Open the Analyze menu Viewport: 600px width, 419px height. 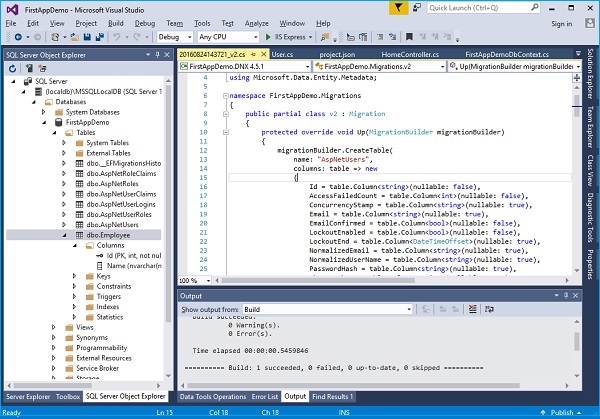click(x=257, y=21)
